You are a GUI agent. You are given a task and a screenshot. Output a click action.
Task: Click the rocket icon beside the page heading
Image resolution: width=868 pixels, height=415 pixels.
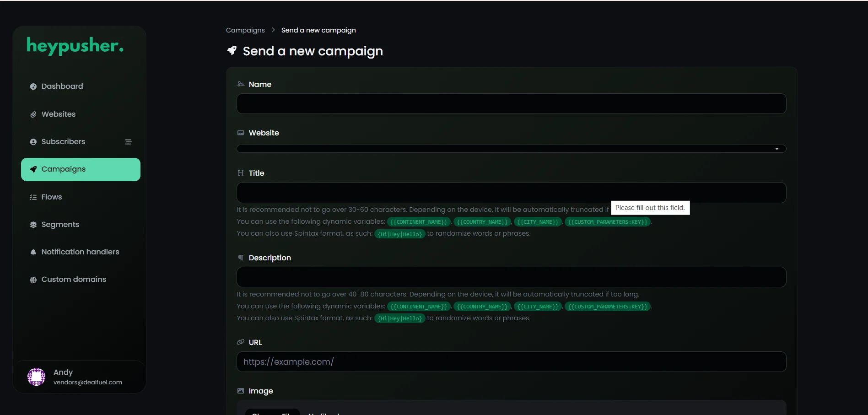[232, 51]
